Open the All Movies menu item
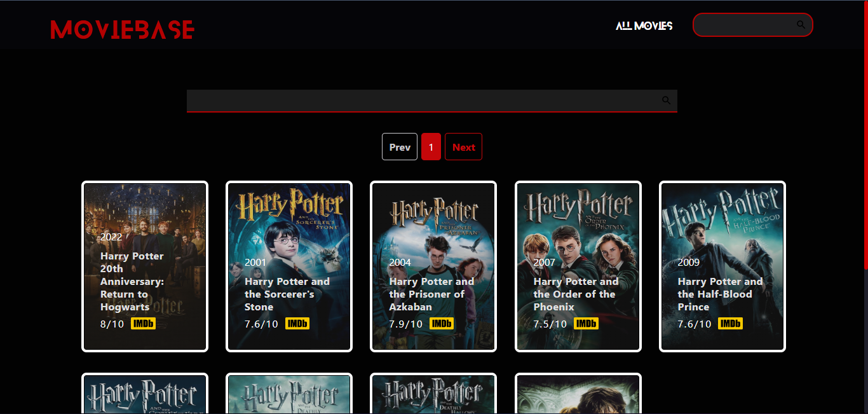The image size is (868, 414). (644, 26)
